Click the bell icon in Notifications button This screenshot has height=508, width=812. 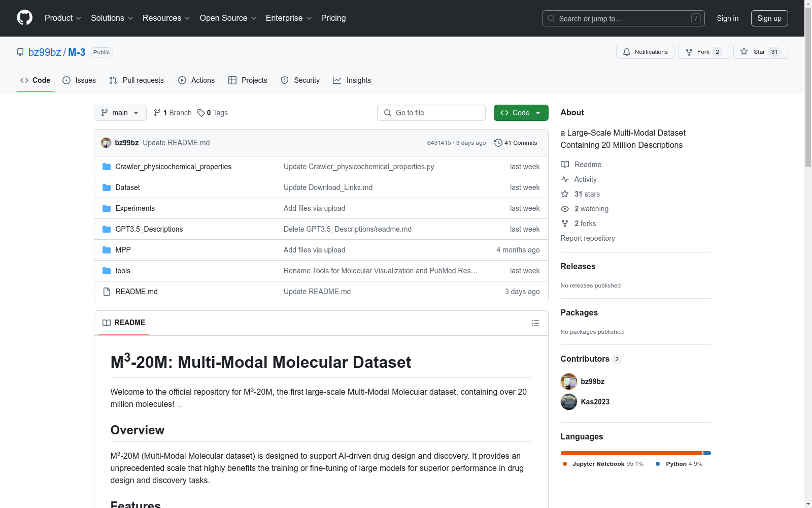click(627, 52)
